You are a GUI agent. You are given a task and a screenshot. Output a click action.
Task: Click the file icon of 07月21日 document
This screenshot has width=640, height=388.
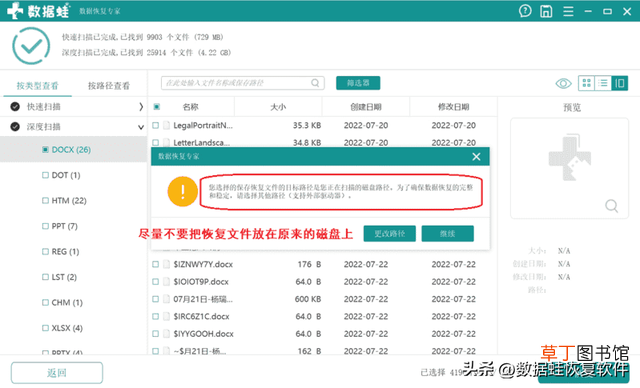click(x=166, y=299)
